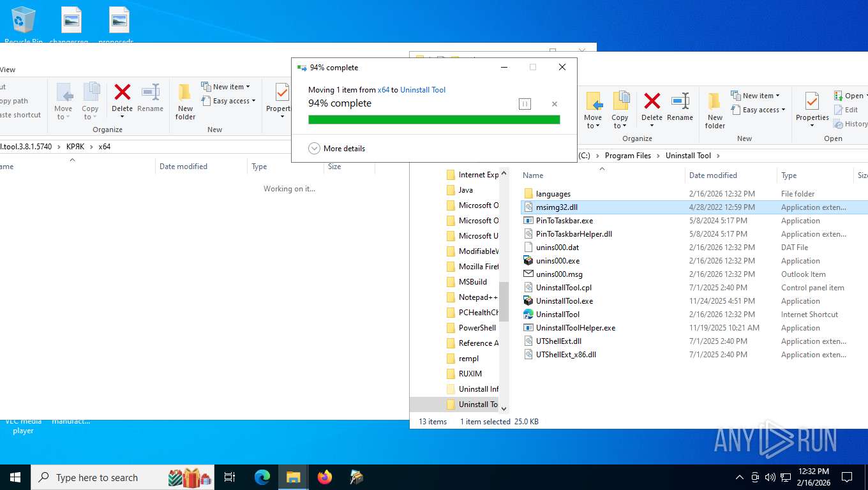868x490 pixels.
Task: Click Move to in x64 window ribbon
Action: click(x=64, y=101)
